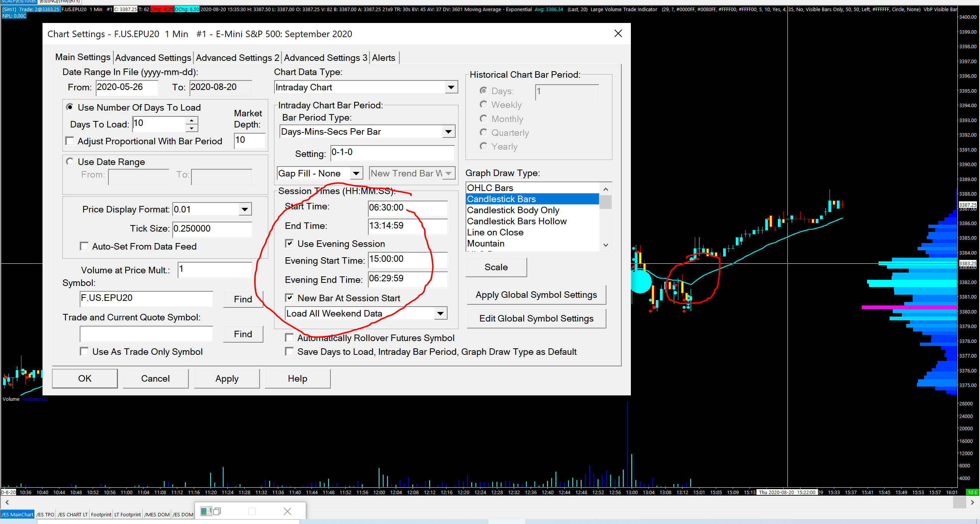
Task: Open the Load All Weekend Data dropdown
Action: pyautogui.click(x=441, y=313)
